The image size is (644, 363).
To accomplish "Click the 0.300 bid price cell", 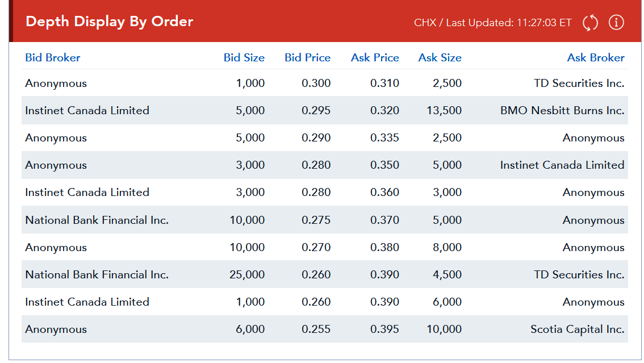I will (316, 84).
